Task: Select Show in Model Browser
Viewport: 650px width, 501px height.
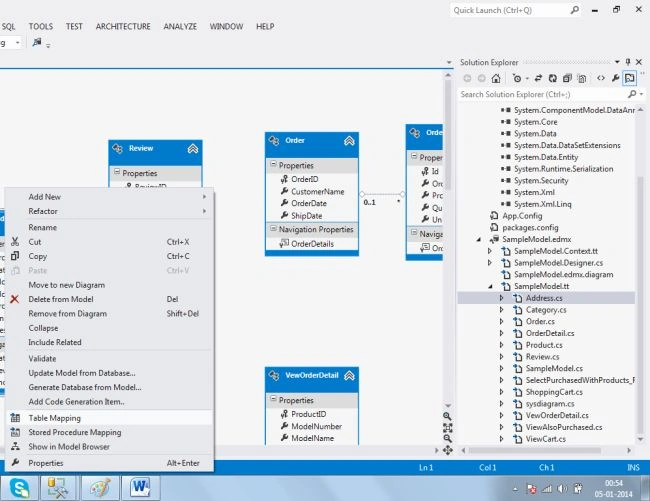Action: 110,447
